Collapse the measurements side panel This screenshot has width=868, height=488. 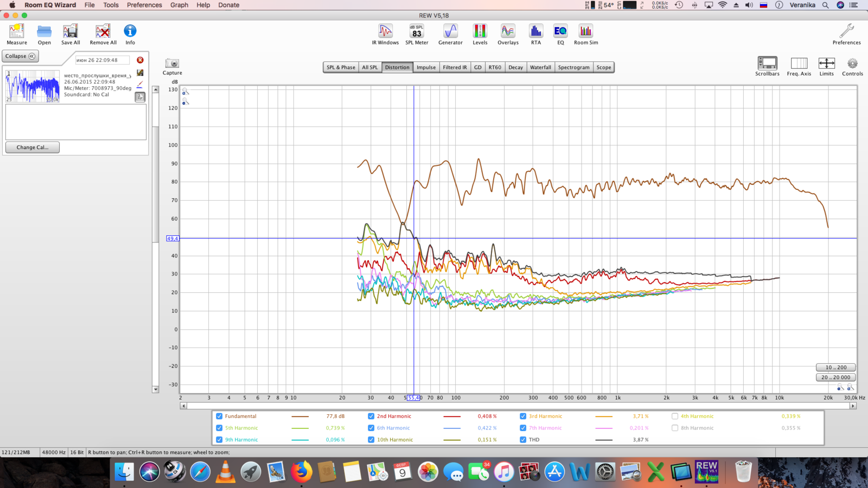pyautogui.click(x=21, y=56)
